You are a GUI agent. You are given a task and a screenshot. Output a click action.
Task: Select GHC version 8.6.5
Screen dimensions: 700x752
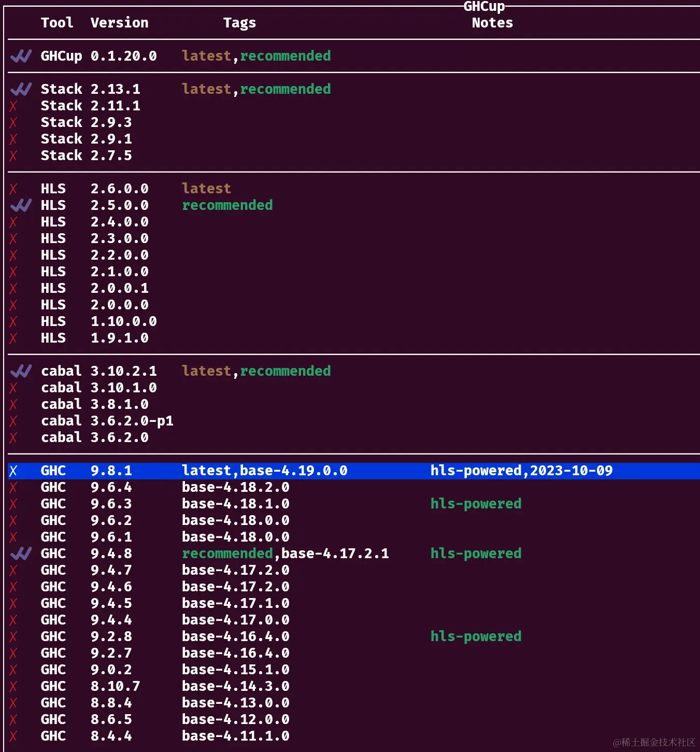[111, 719]
